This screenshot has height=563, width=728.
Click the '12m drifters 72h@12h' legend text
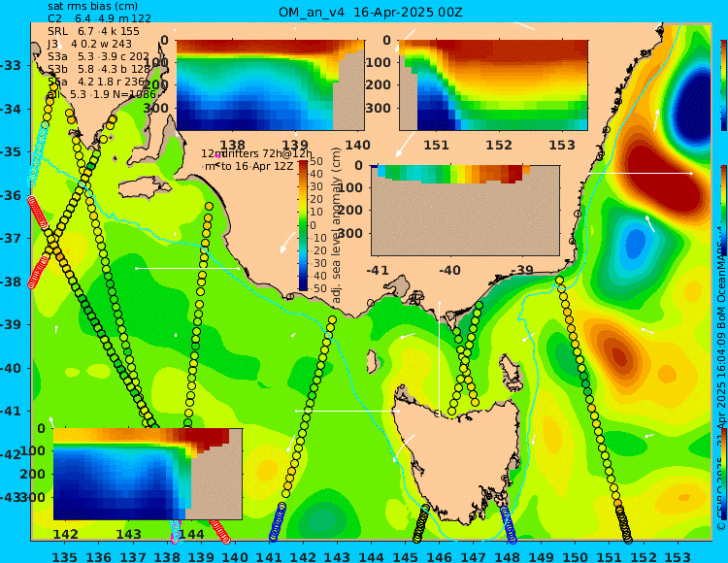pos(257,153)
